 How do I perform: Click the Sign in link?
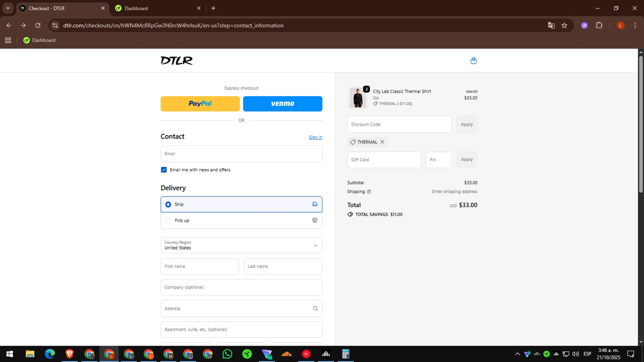click(316, 137)
